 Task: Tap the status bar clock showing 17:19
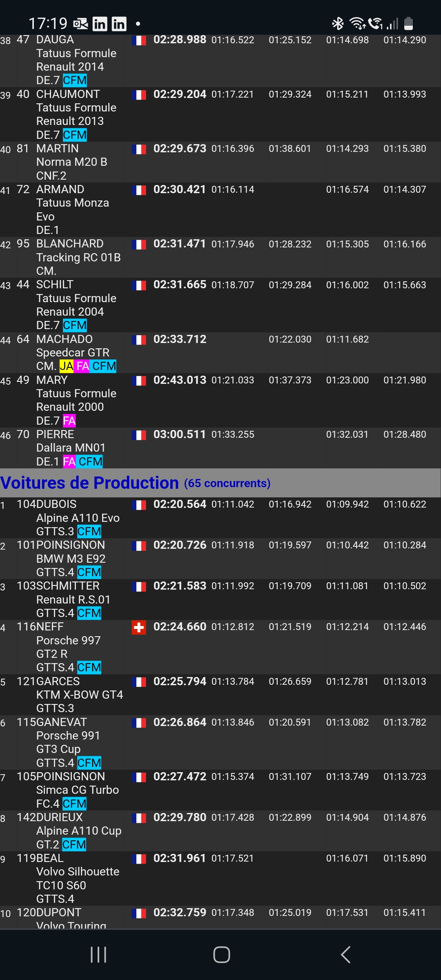coord(48,24)
